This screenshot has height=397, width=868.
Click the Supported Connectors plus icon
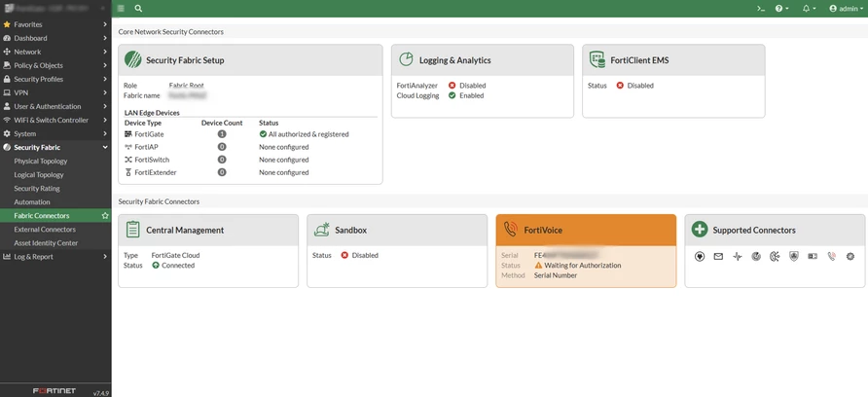click(700, 230)
